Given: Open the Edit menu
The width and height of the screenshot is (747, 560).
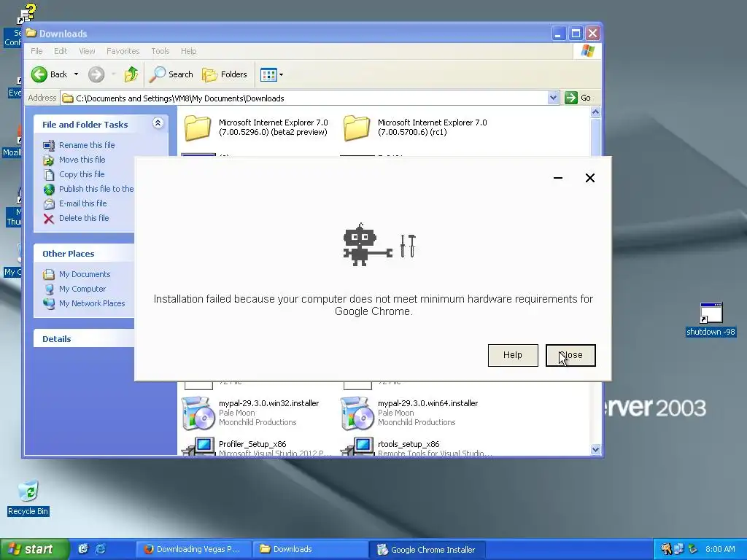Looking at the screenshot, I should point(61,51).
